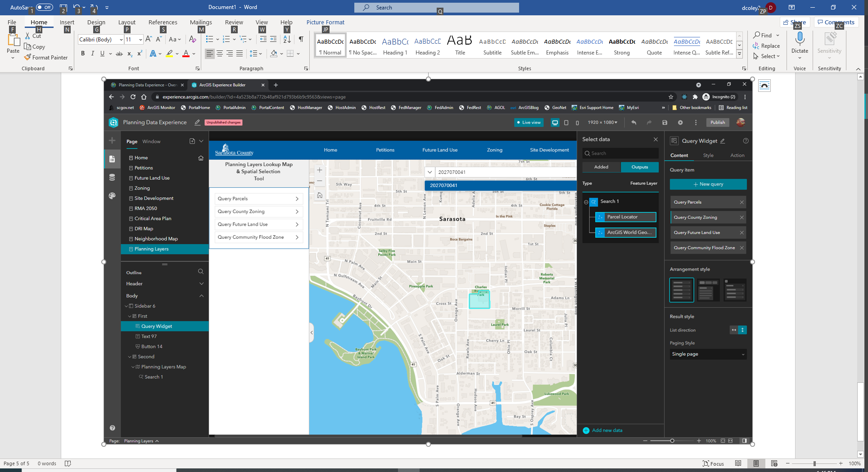Center-align the paragraph
Screen dimensions: 868x472
[x=220, y=54]
